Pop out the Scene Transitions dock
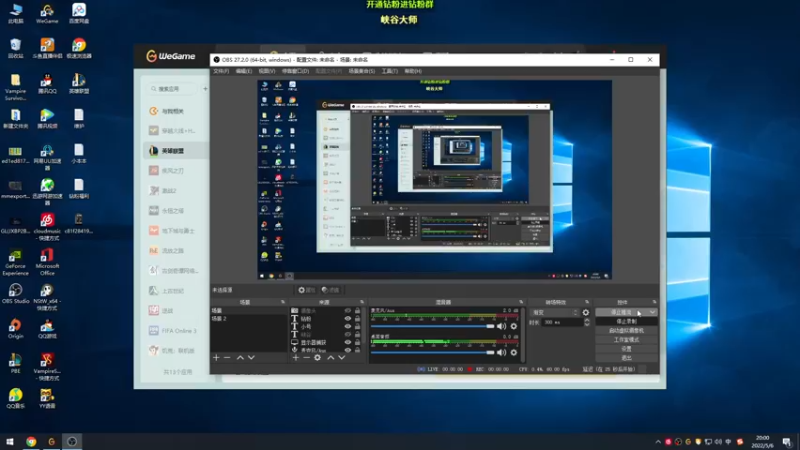This screenshot has width=800, height=450. (x=587, y=302)
